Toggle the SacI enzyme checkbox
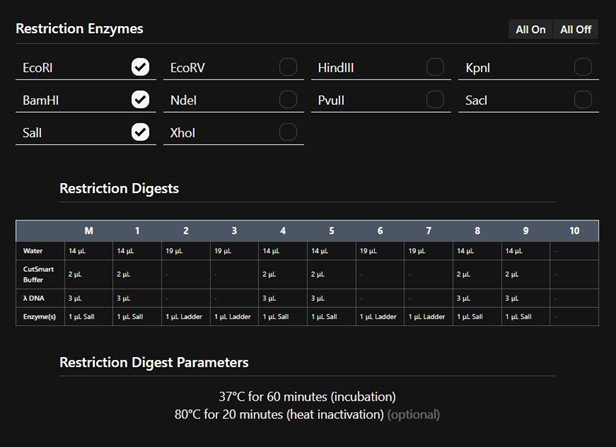The height and width of the screenshot is (447, 616). [583, 100]
